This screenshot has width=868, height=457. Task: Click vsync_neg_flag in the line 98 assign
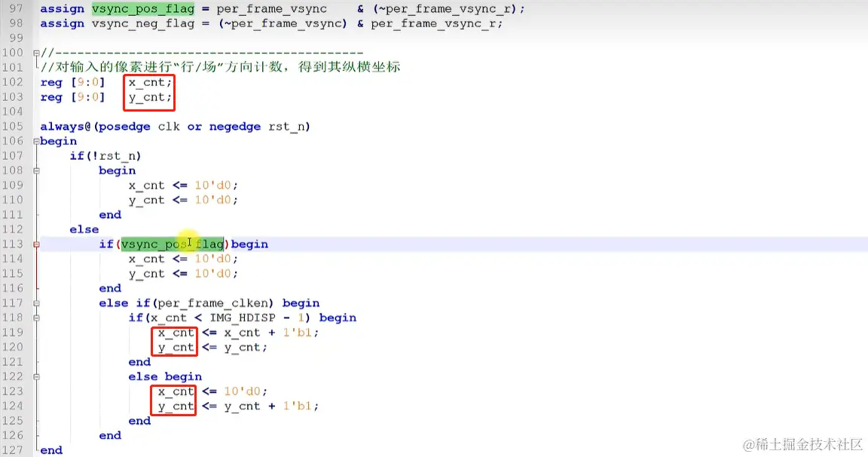pyautogui.click(x=143, y=24)
